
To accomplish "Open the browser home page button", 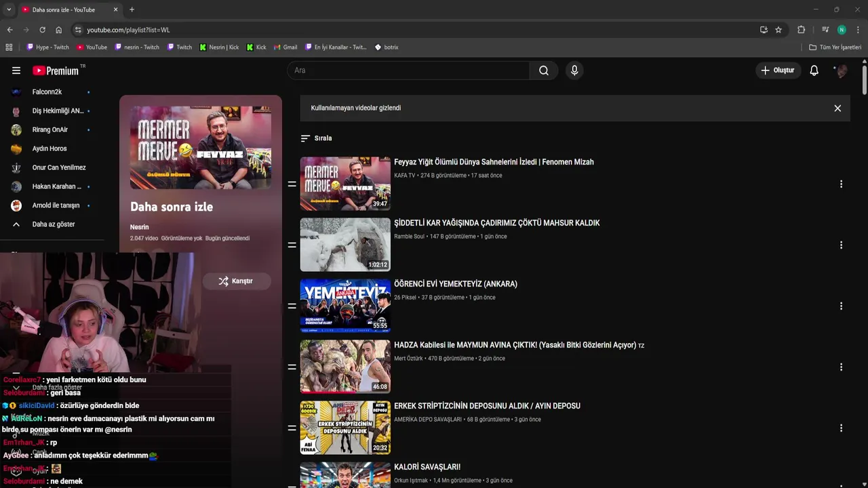I will [x=58, y=30].
